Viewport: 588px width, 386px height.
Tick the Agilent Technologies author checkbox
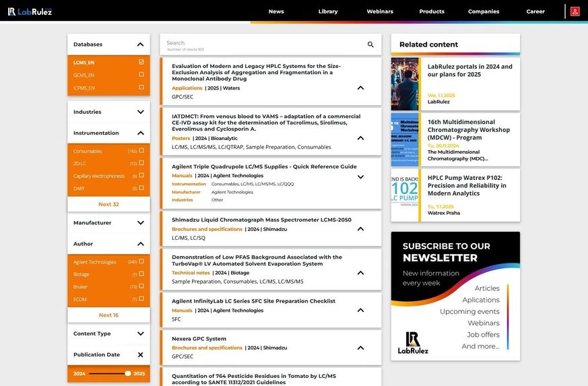(x=141, y=261)
